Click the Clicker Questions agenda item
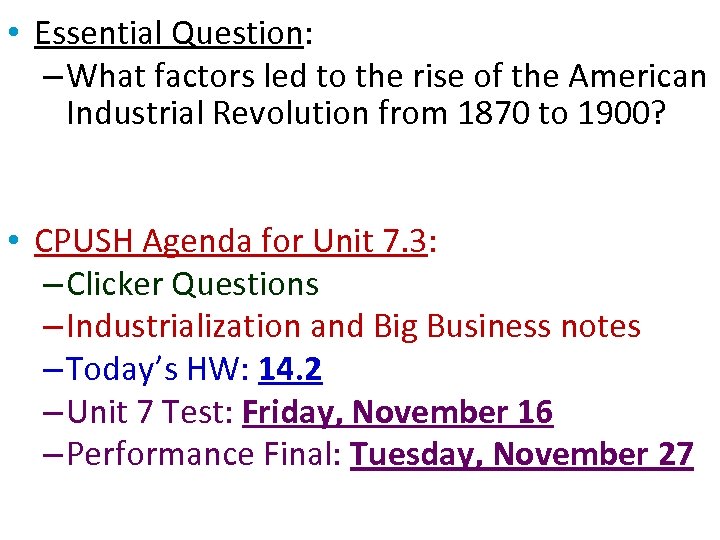Image resolution: width=720 pixels, height=540 pixels. tap(192, 285)
